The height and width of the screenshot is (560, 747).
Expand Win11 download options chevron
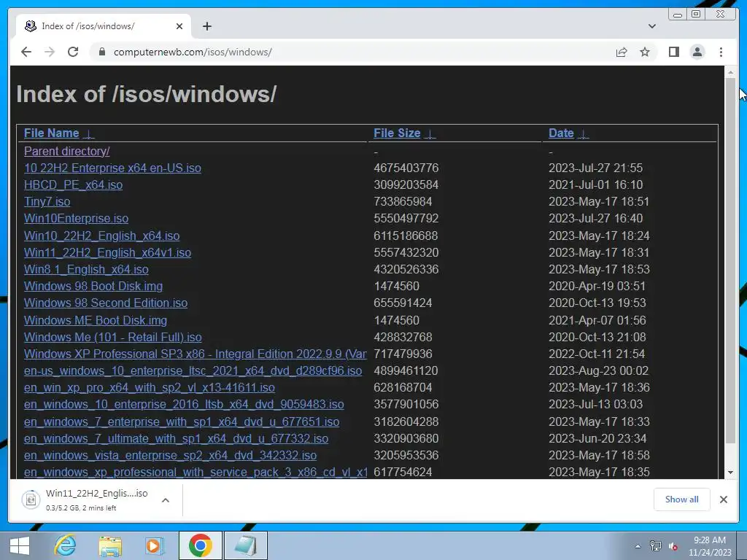tap(166, 500)
